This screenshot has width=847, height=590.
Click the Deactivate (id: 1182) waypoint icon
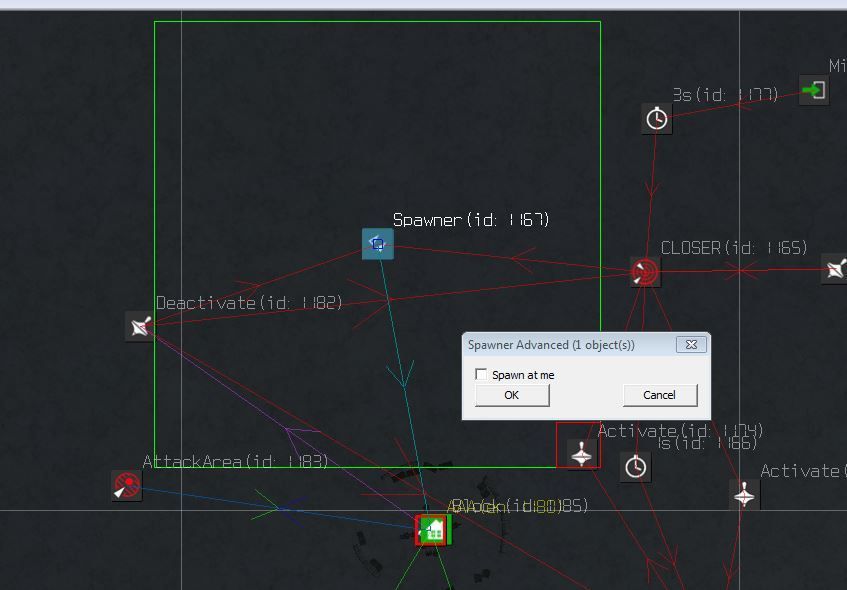138,326
